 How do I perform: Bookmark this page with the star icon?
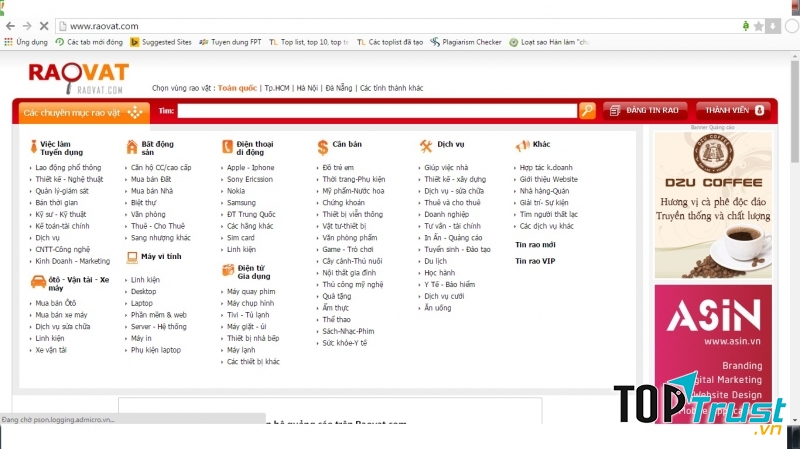tap(761, 25)
